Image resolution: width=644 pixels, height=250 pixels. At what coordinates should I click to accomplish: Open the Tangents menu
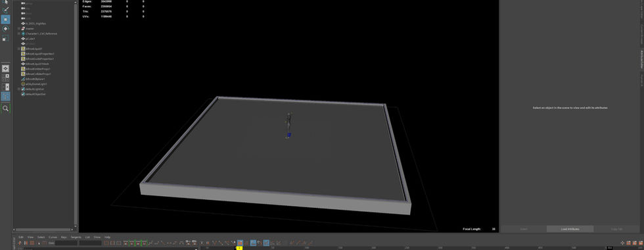pyautogui.click(x=76, y=238)
